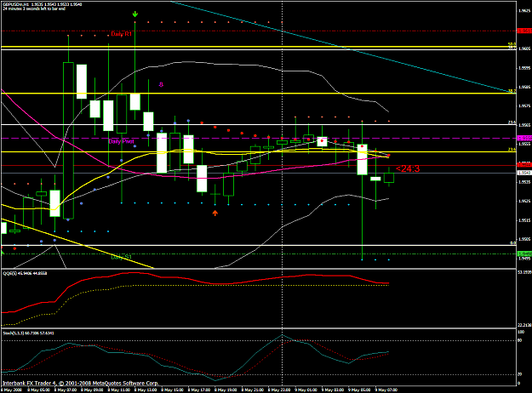The image size is (532, 393).
Task: Click the 0.0 Fibonacci level label
Action: [513, 242]
